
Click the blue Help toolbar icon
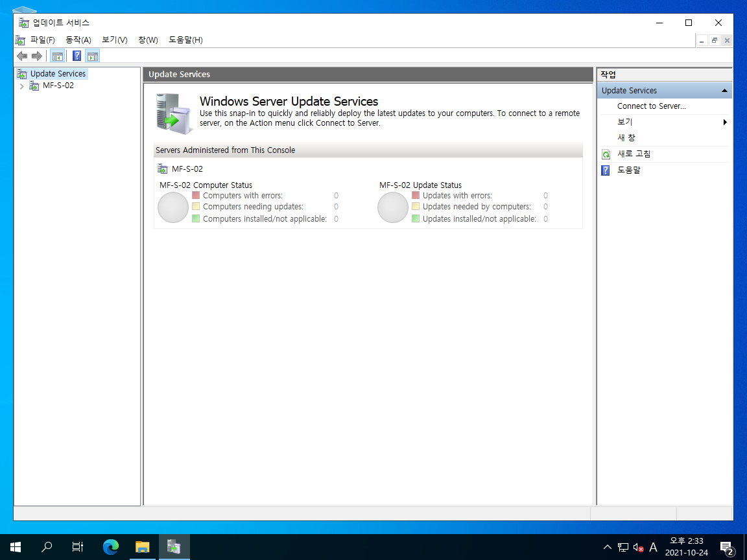[77, 56]
